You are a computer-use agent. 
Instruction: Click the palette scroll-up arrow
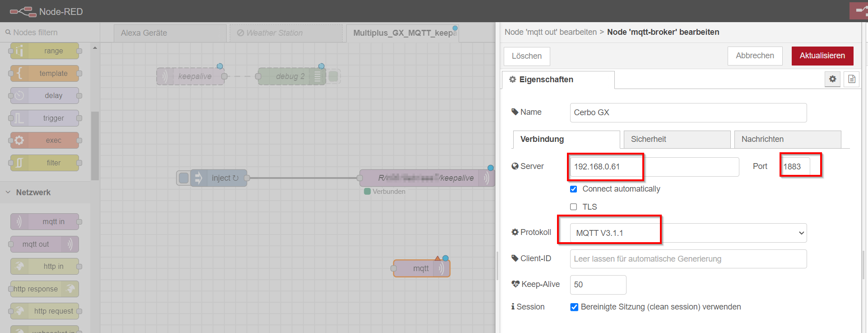coord(95,47)
